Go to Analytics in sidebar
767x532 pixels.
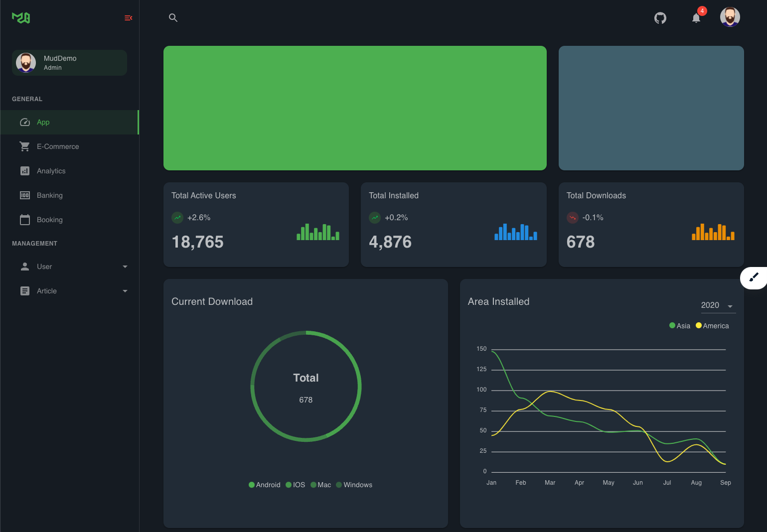69,171
